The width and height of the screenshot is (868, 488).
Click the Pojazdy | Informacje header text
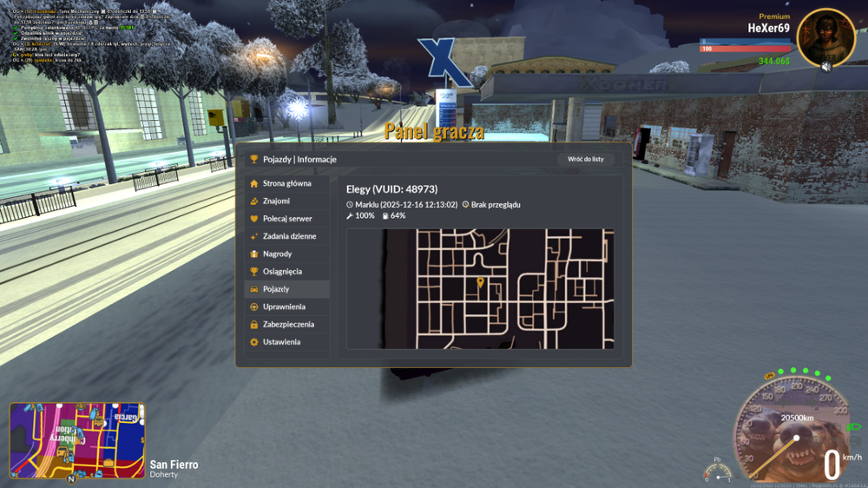pyautogui.click(x=299, y=160)
